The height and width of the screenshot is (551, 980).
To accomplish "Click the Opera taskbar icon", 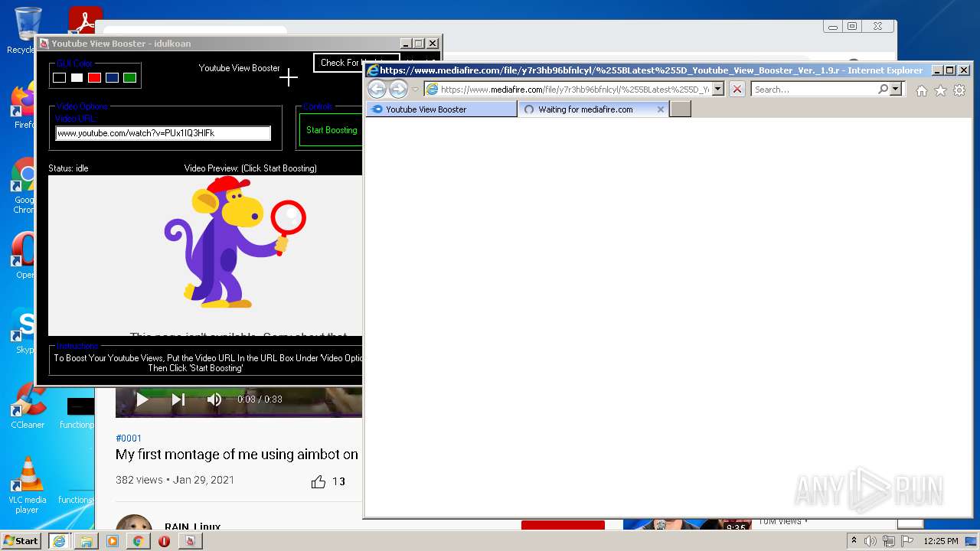I will pos(164,541).
